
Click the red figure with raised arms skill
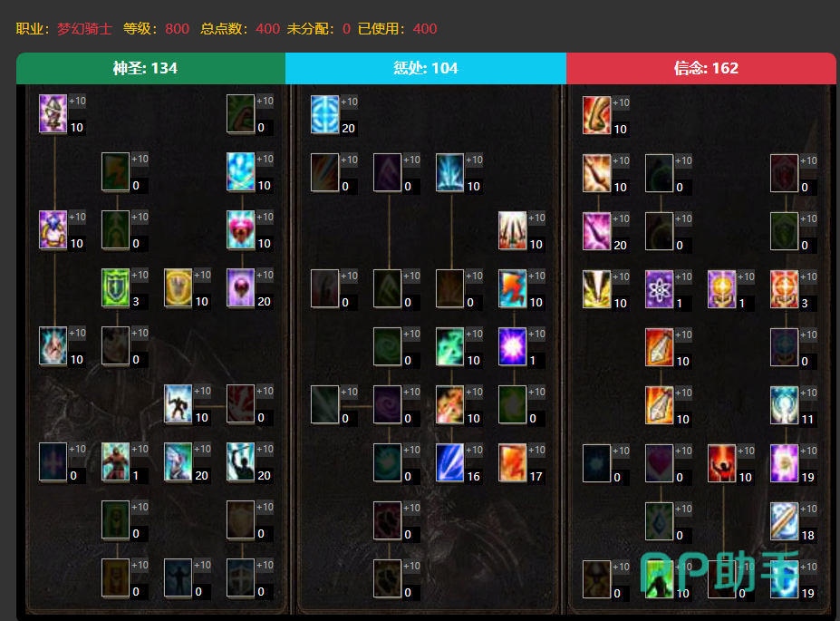point(722,463)
